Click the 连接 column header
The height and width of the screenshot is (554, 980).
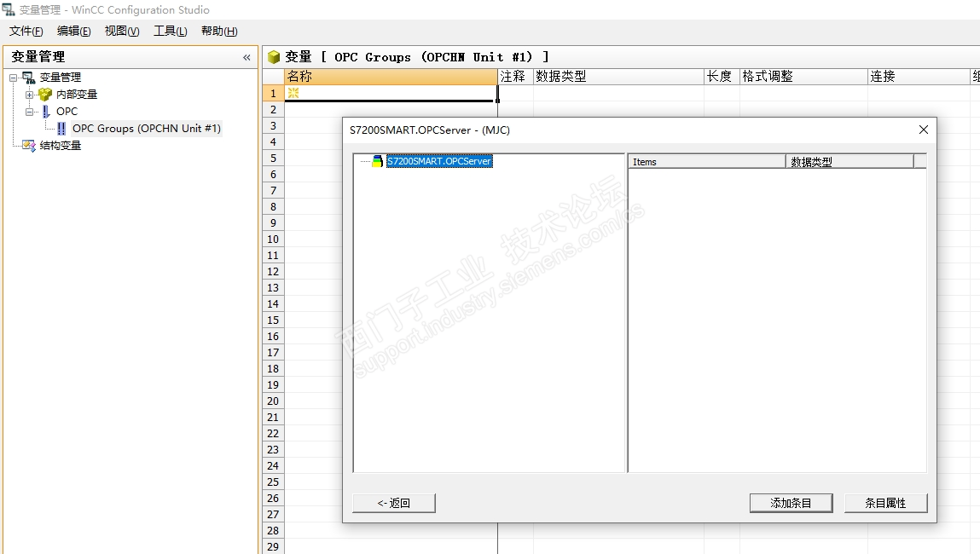coord(919,76)
